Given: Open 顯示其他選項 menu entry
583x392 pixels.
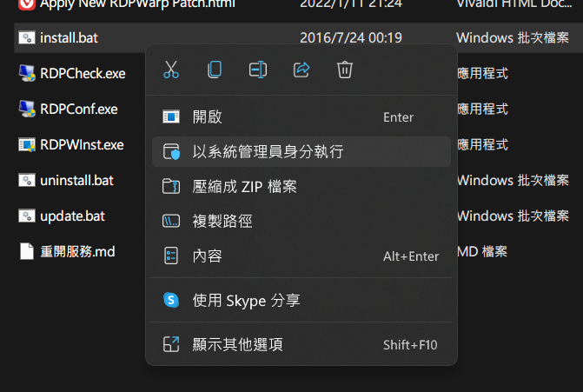Looking at the screenshot, I should (x=301, y=344).
